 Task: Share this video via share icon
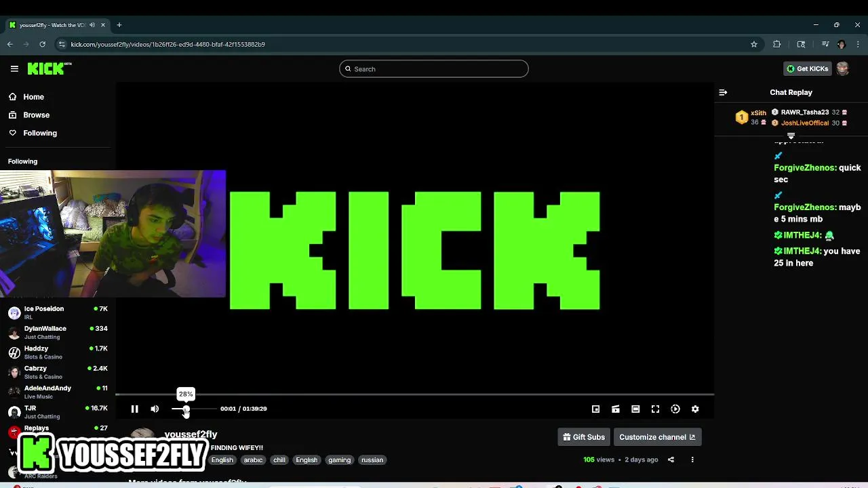point(671,460)
